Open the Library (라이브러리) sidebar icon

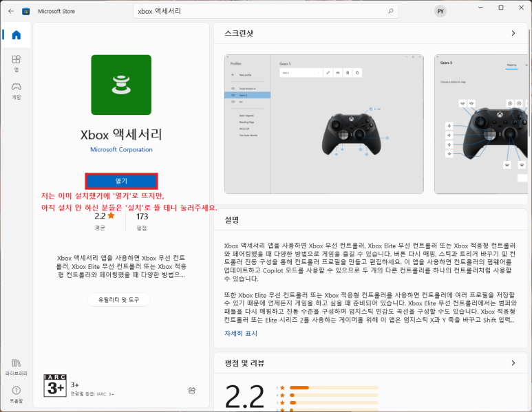point(17,367)
